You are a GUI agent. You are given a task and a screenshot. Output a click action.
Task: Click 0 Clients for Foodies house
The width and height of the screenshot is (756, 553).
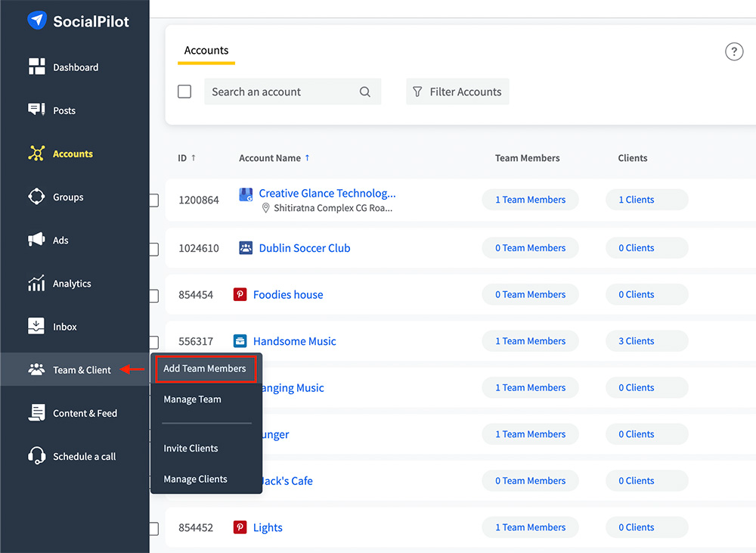click(x=646, y=294)
